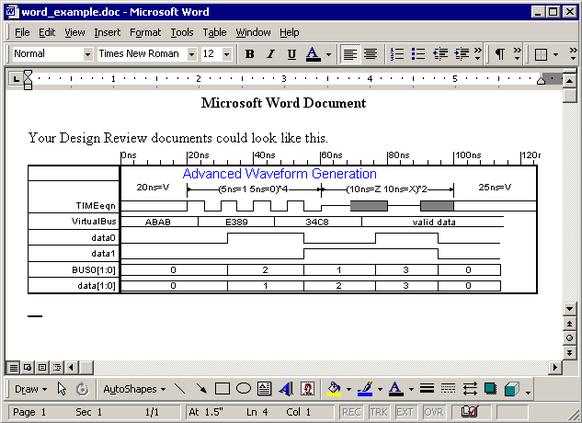Viewport: 582px width, 423px height.
Task: Open the AutoShapes menu
Action: [134, 389]
